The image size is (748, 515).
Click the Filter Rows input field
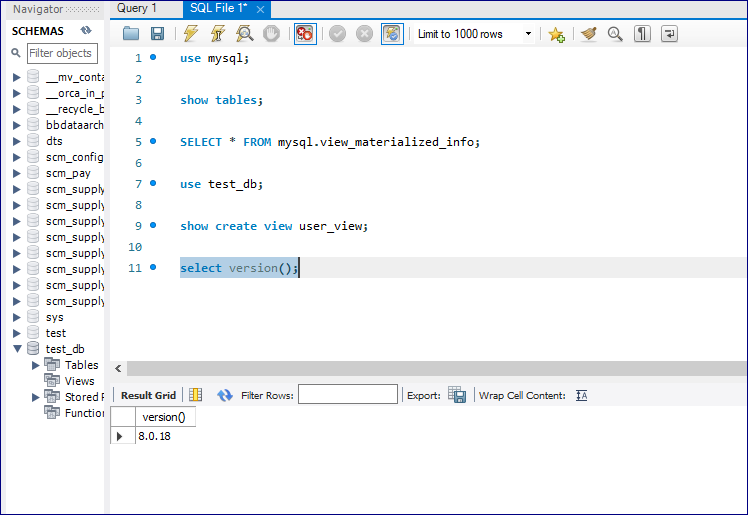coord(348,394)
